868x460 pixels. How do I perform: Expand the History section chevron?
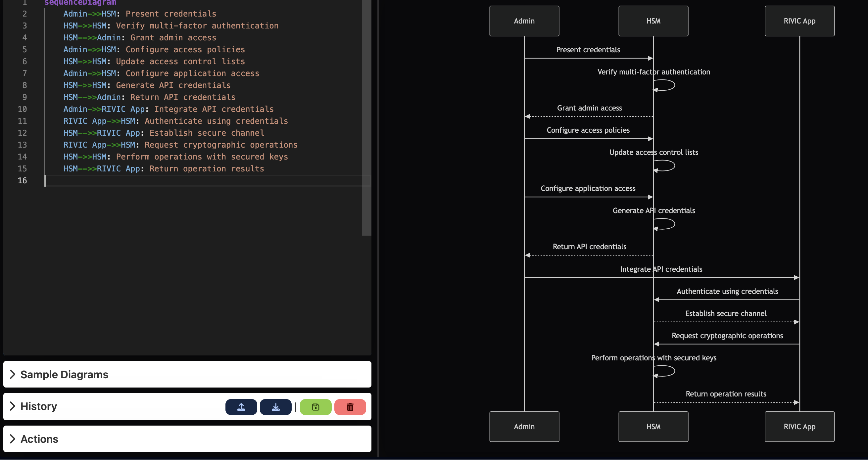tap(13, 406)
